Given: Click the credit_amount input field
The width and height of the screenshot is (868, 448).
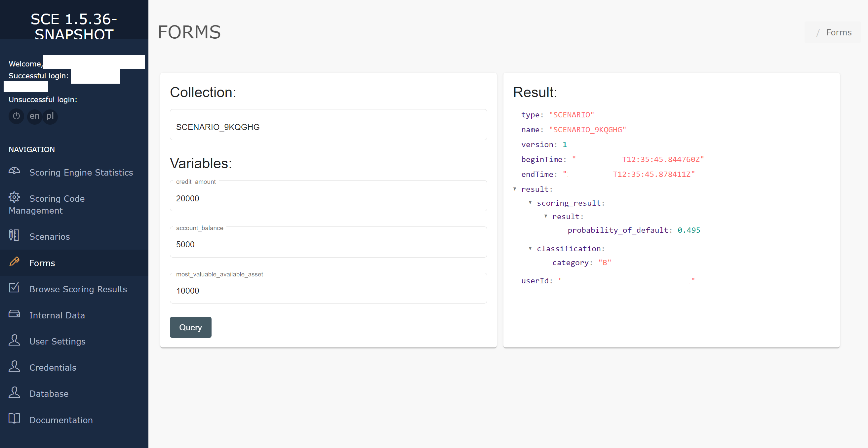Looking at the screenshot, I should point(328,198).
